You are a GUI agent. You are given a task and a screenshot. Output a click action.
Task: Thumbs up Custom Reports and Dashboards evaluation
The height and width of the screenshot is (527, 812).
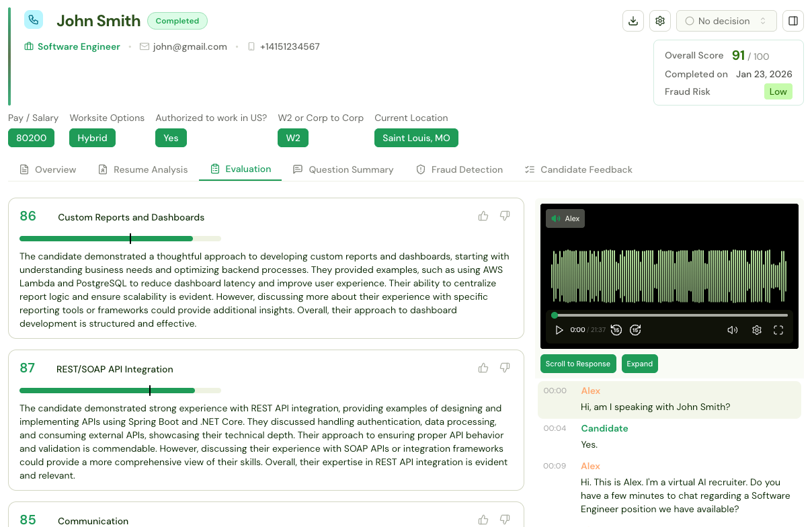click(483, 216)
